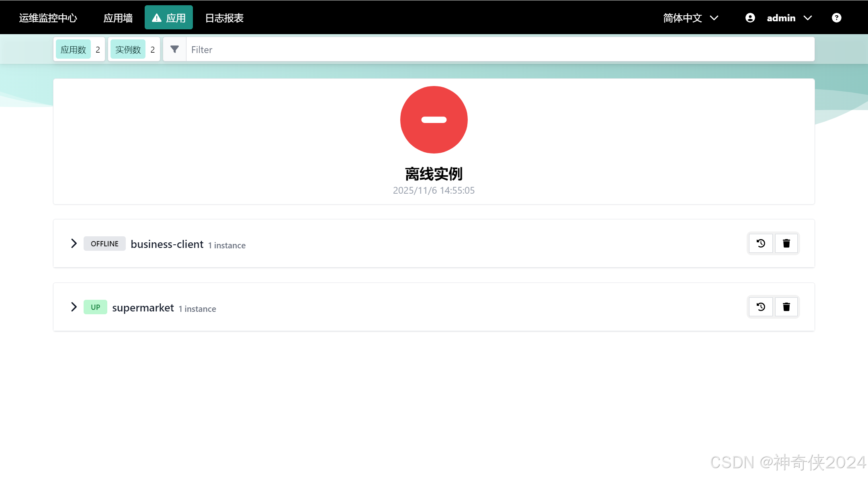Screen dimensions: 868x477
Task: Open the 简体中文 language dropdown
Action: (690, 18)
